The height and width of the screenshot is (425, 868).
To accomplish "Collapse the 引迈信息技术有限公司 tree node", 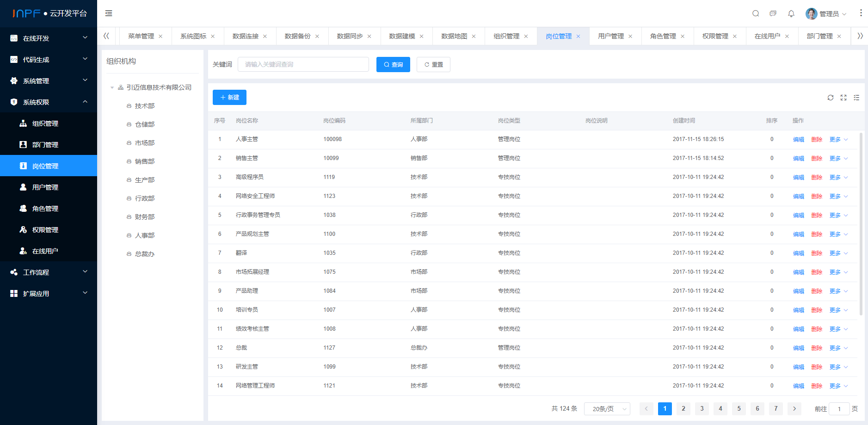I will tap(112, 87).
